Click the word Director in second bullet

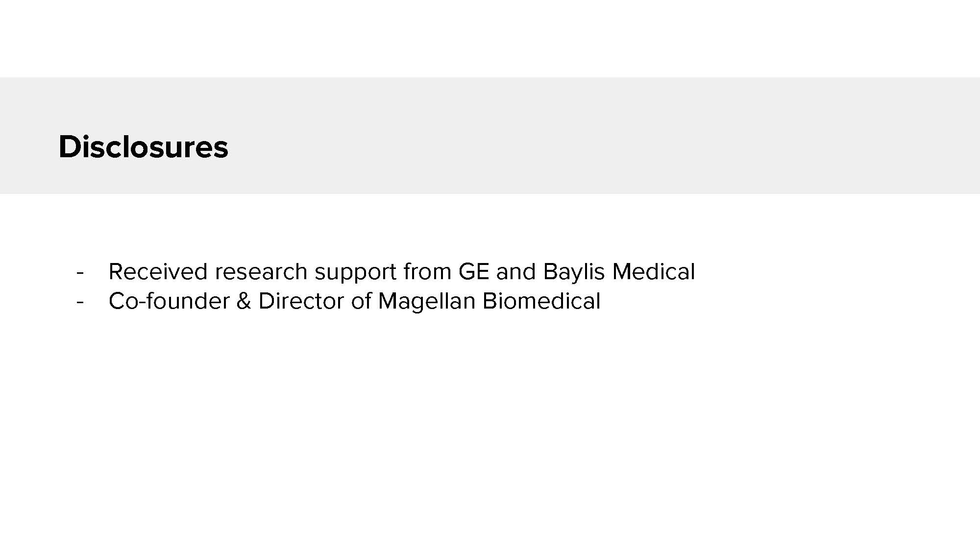click(x=301, y=301)
